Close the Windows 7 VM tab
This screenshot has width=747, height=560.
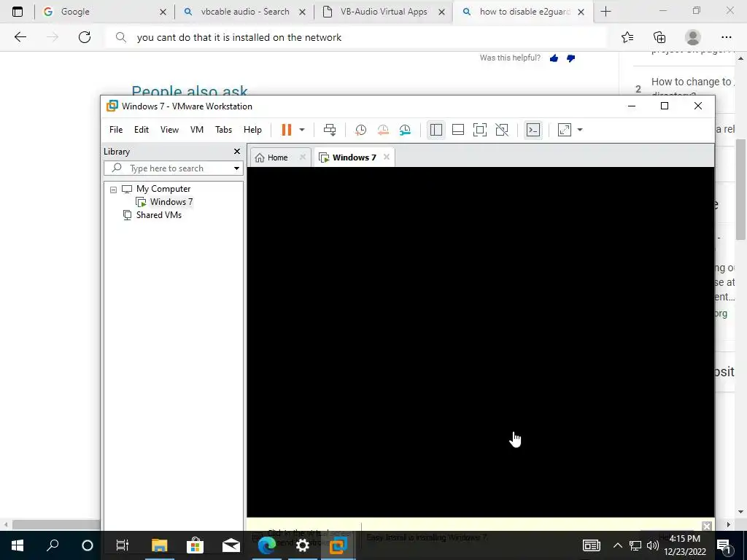point(387,157)
